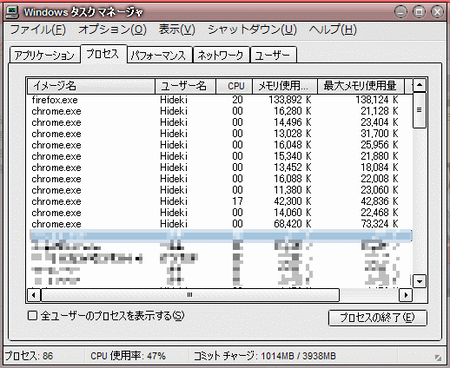Click the 133,892 K memory value
Viewport: 450px width, 368px height.
coord(290,100)
